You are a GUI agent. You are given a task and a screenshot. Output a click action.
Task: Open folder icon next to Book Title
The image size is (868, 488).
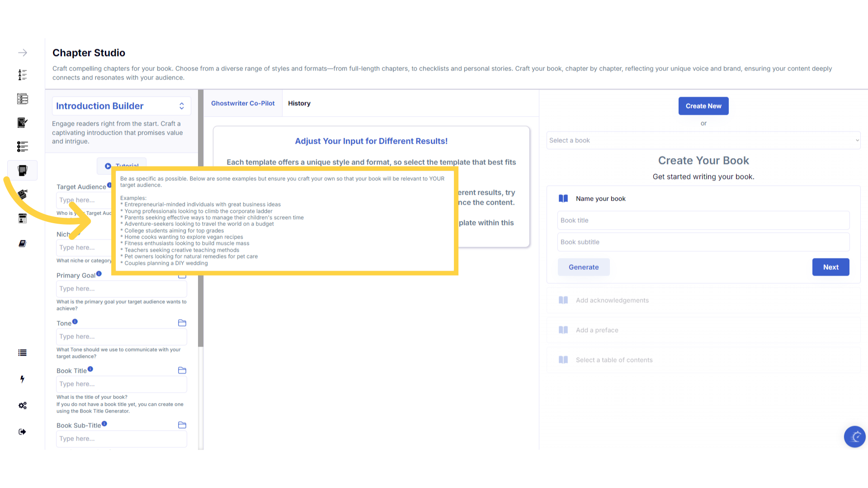click(182, 371)
